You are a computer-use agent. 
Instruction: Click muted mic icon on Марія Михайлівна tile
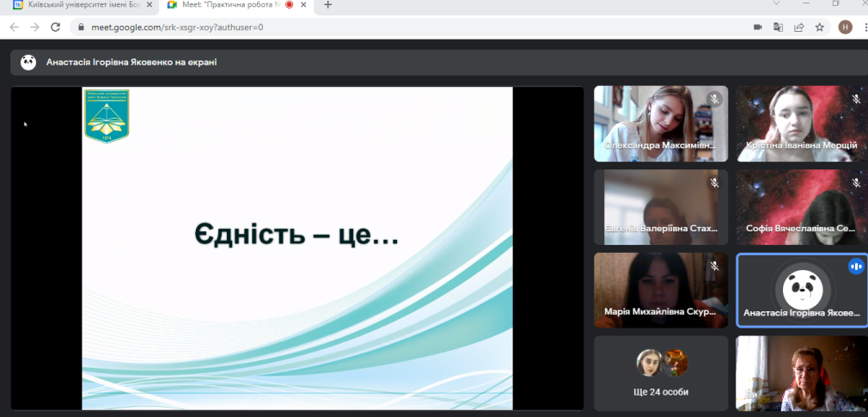pos(714,267)
